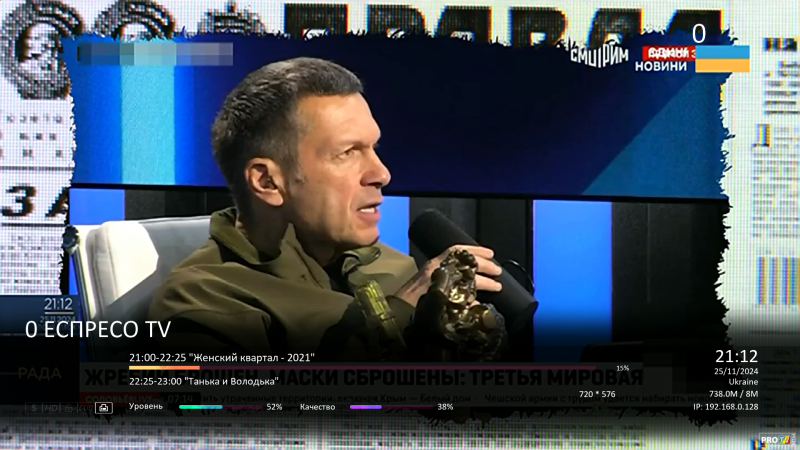Click the Уровень signal level bar

[x=217, y=407]
